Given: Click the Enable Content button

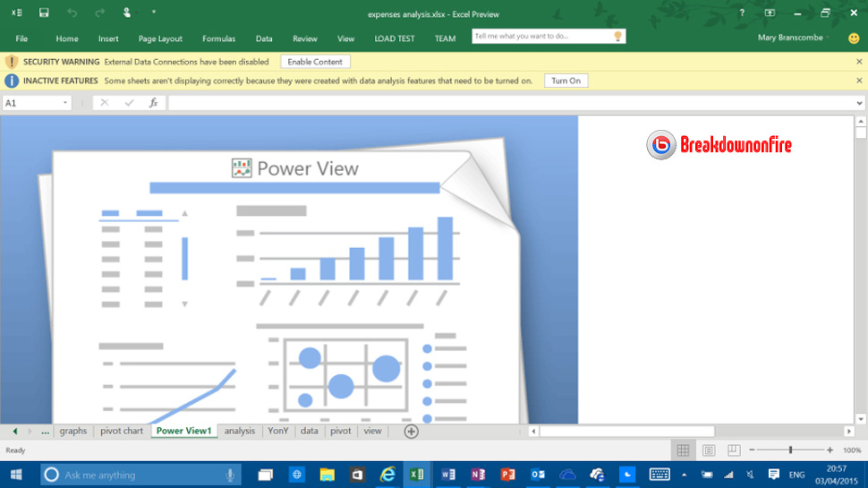Looking at the screenshot, I should 315,62.
